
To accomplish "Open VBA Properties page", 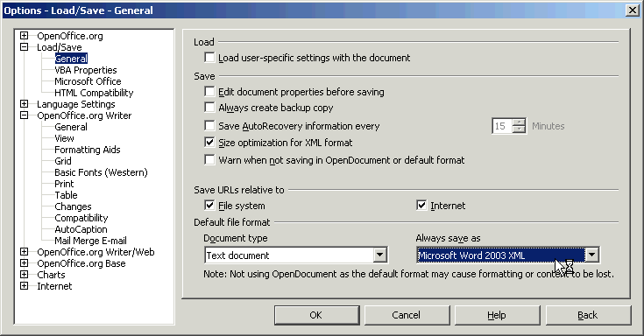I will coord(86,70).
